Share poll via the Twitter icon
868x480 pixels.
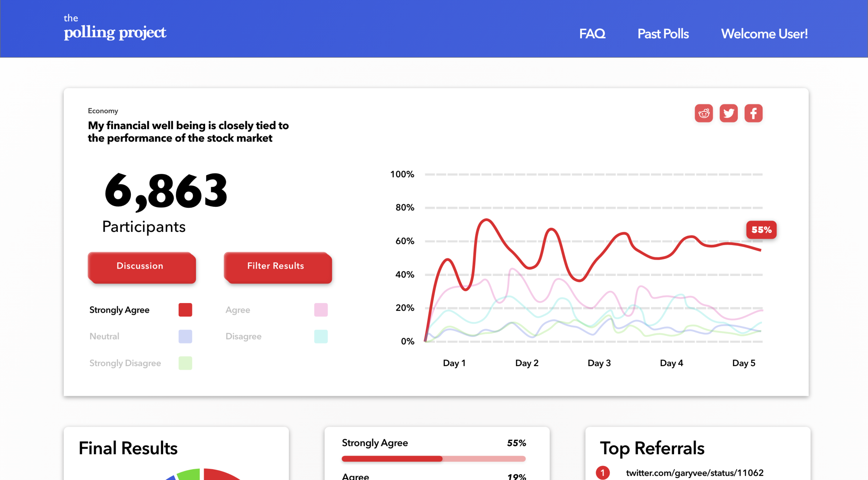728,113
